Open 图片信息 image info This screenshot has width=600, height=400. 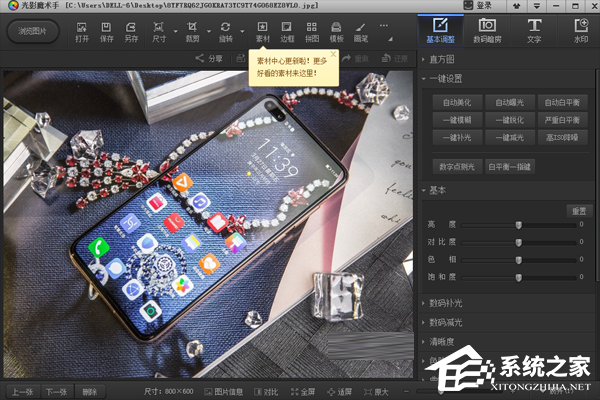coord(223,392)
